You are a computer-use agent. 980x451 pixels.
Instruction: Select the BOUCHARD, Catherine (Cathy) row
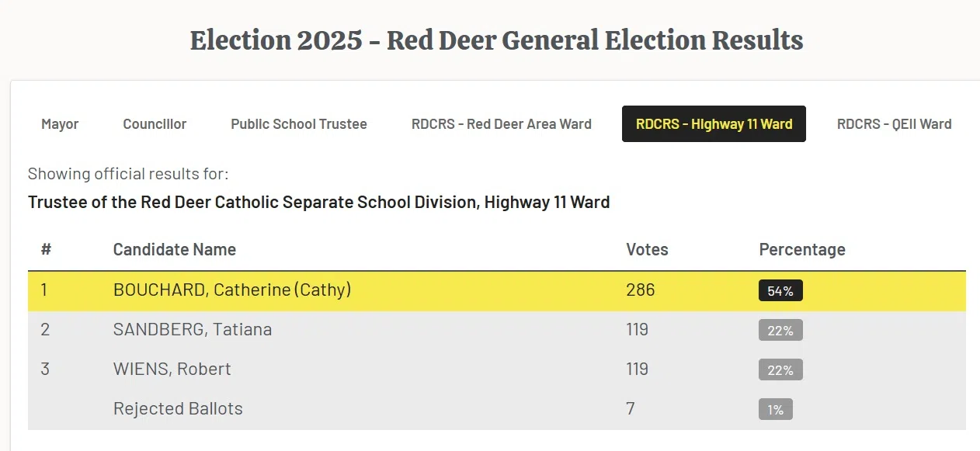pyautogui.click(x=232, y=290)
